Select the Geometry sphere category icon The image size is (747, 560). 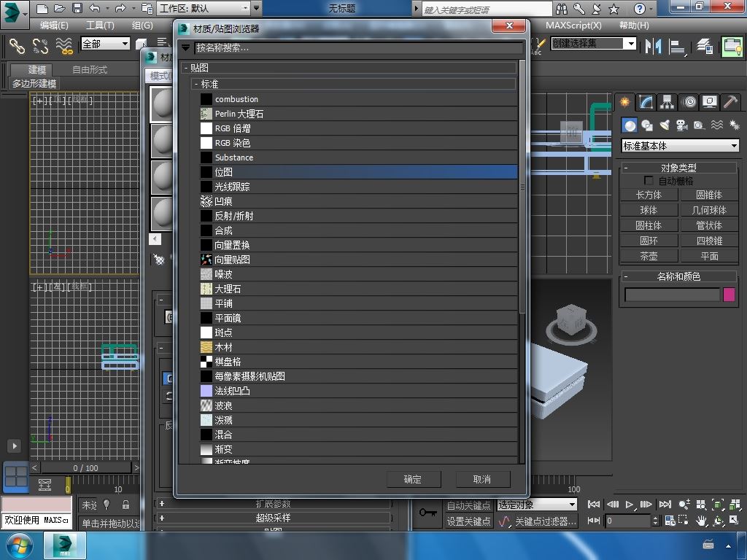click(x=630, y=125)
